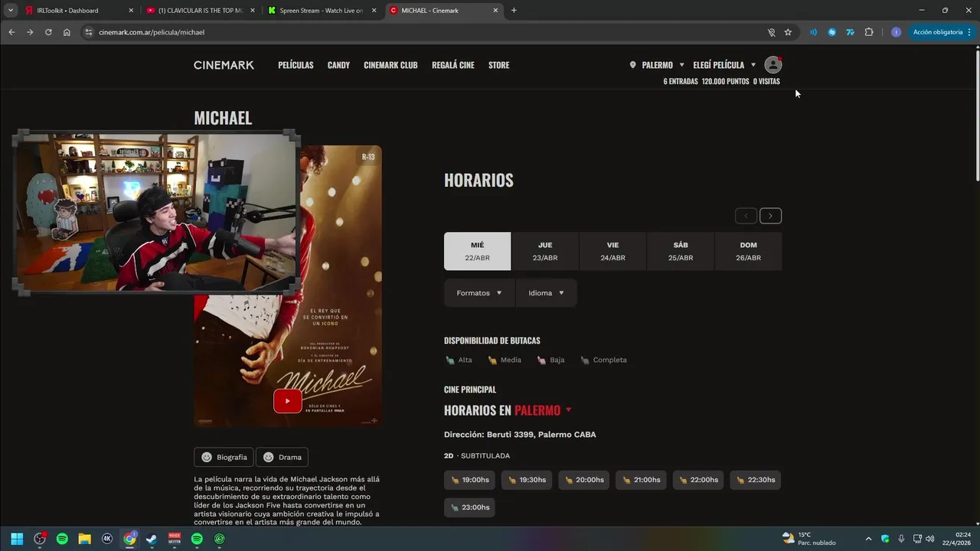Open Voicemeeter from taskbar

(175, 539)
